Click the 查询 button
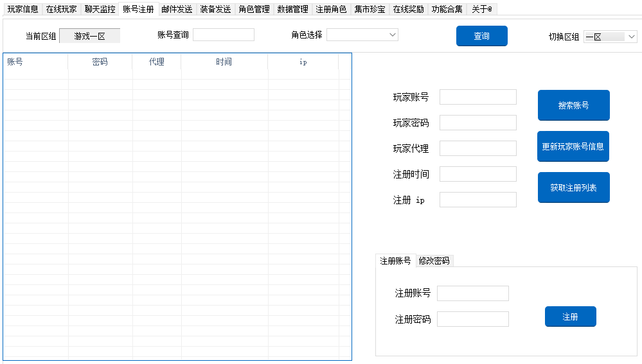The height and width of the screenshot is (364, 642). pos(482,36)
